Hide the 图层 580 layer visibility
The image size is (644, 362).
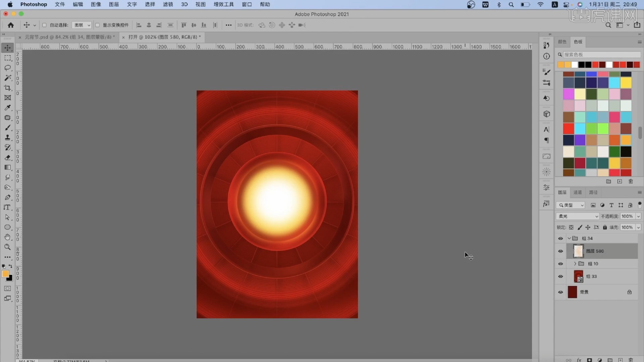pyautogui.click(x=560, y=251)
